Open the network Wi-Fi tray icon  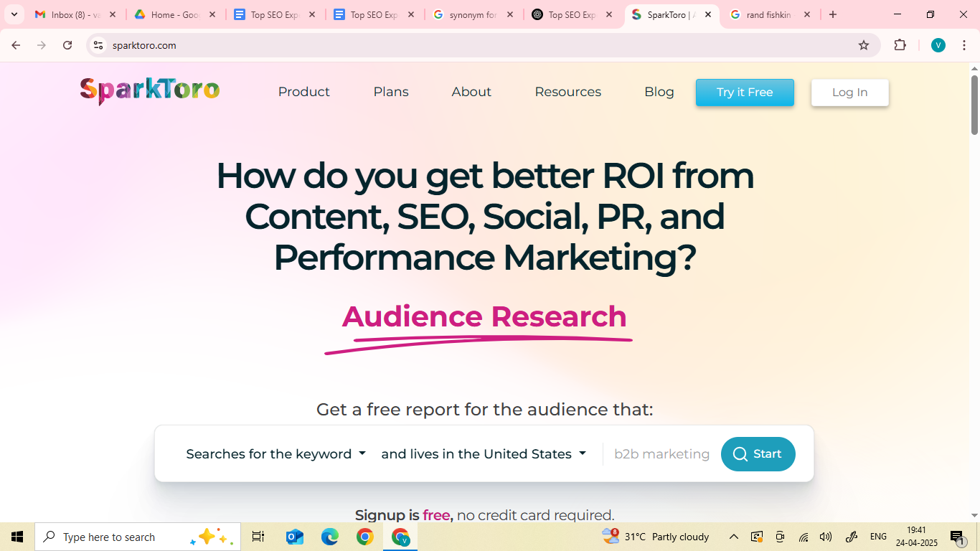coord(804,537)
